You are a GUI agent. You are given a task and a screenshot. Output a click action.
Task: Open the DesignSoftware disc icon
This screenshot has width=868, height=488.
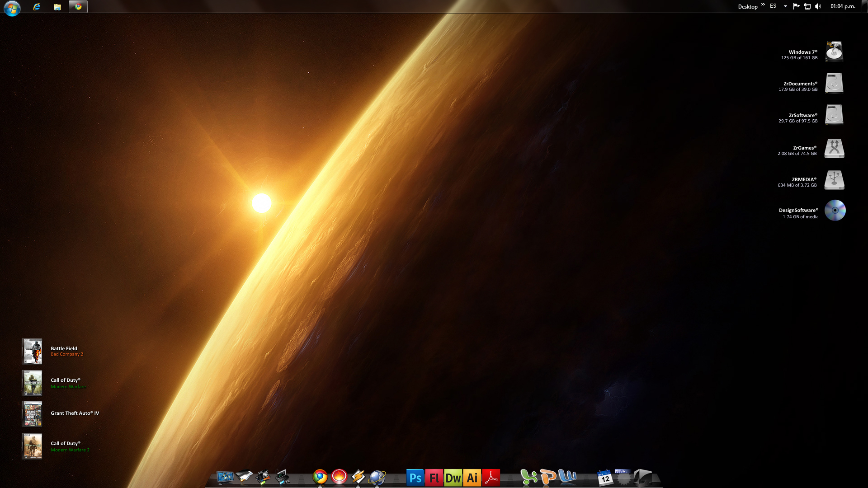tap(835, 210)
